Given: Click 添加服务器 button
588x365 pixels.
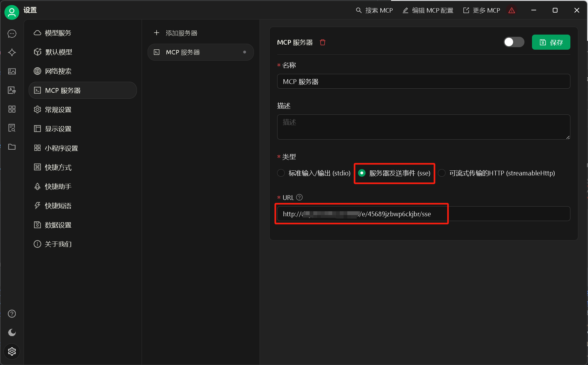Looking at the screenshot, I should tap(175, 33).
